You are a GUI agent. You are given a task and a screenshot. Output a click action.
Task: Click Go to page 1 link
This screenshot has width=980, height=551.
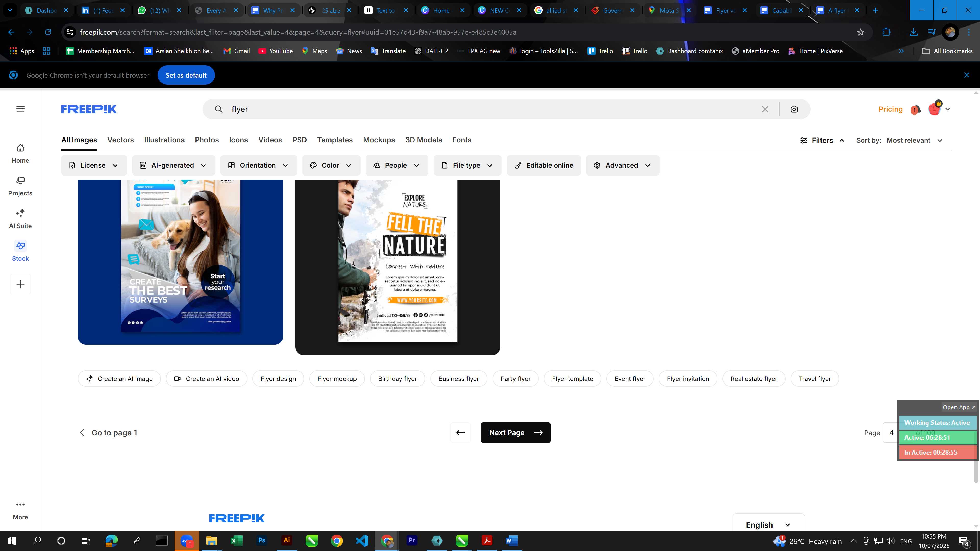[x=108, y=432]
